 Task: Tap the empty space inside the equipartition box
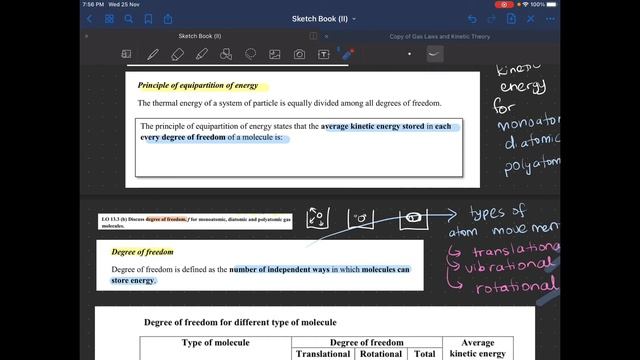(x=299, y=159)
